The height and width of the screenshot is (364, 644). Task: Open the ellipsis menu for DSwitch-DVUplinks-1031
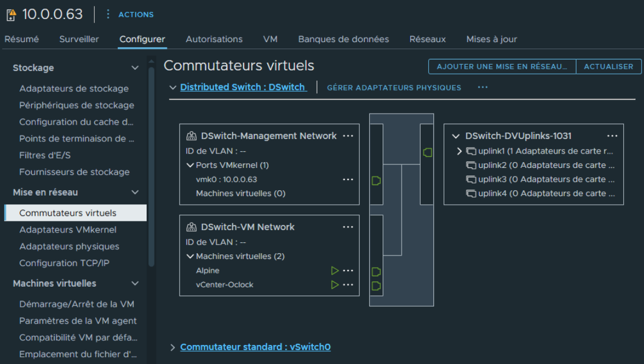pos(612,136)
